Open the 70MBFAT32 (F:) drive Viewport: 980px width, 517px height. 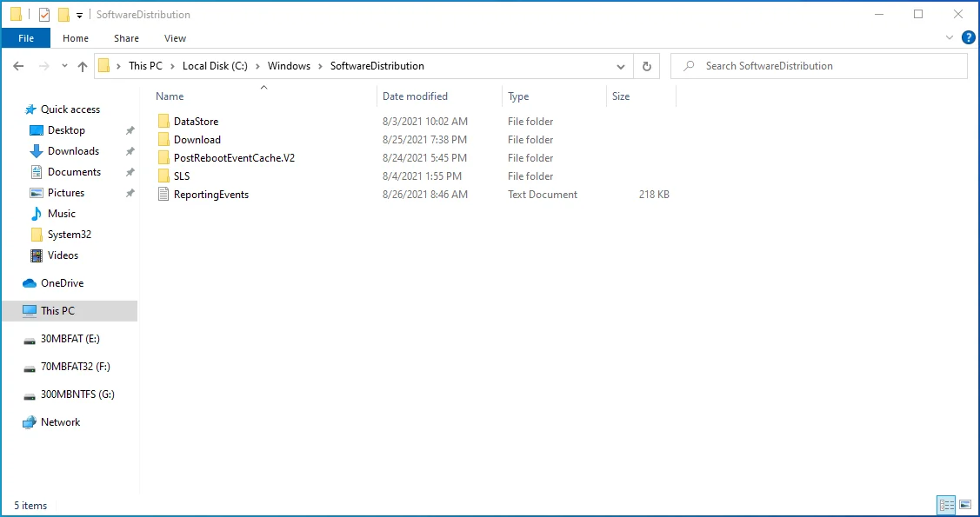tap(75, 367)
